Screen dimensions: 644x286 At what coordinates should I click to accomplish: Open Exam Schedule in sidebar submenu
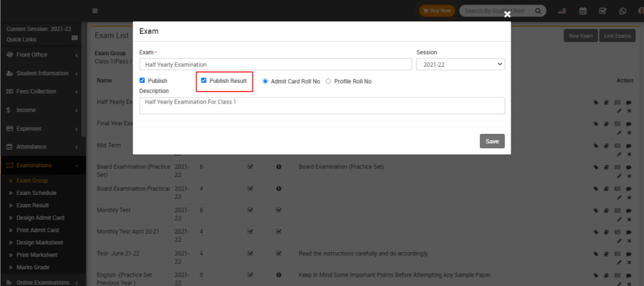click(x=36, y=193)
